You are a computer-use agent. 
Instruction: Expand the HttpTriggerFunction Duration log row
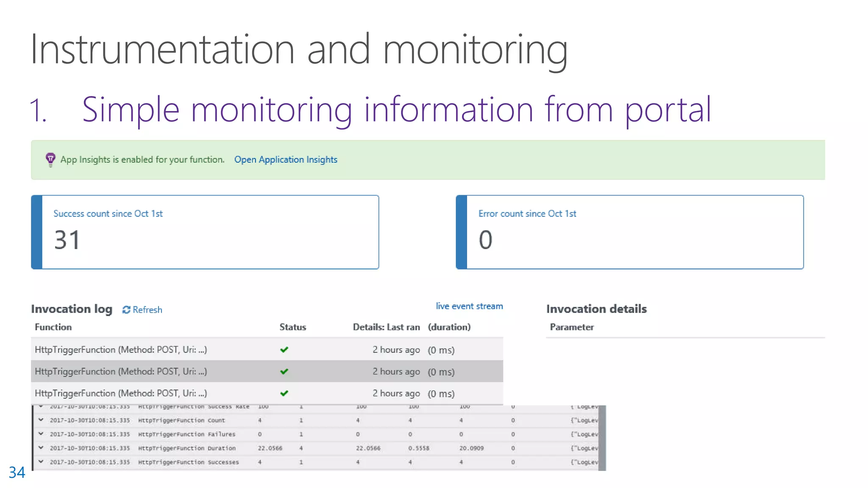click(41, 447)
